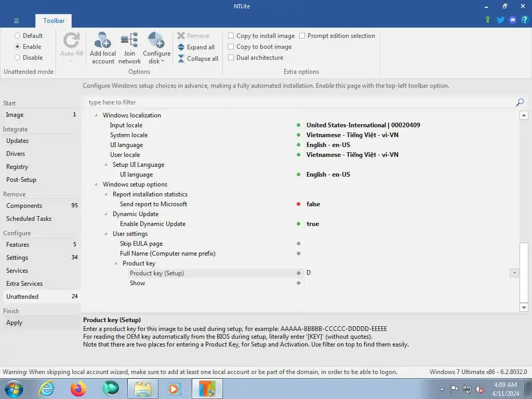Click the scroll down arrow
This screenshot has width=532, height=399.
(x=524, y=308)
